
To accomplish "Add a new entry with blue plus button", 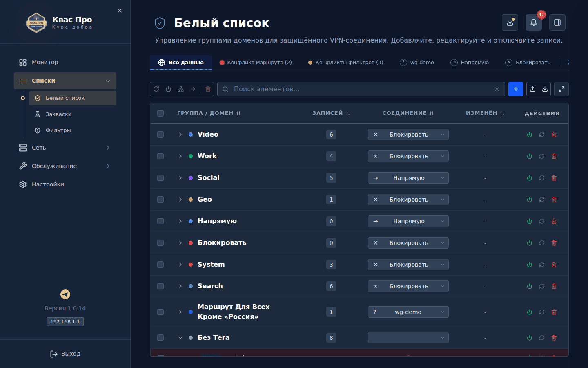I will (x=516, y=89).
